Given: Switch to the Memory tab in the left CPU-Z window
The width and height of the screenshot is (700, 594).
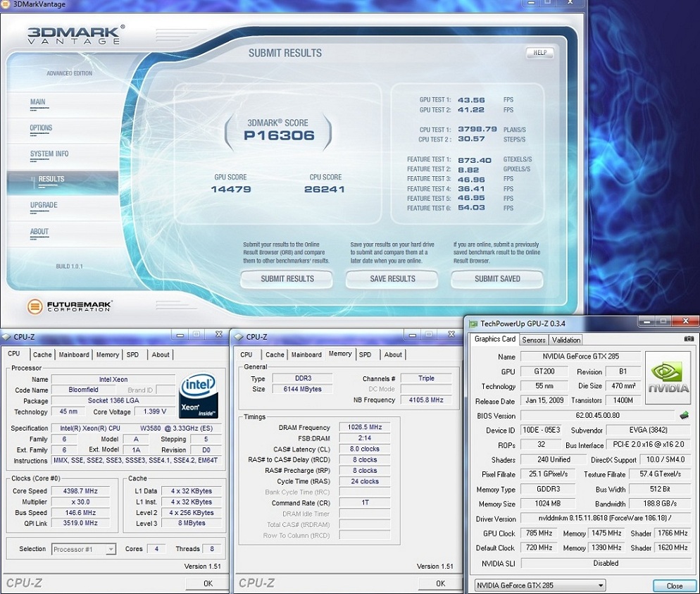Looking at the screenshot, I should [x=108, y=354].
